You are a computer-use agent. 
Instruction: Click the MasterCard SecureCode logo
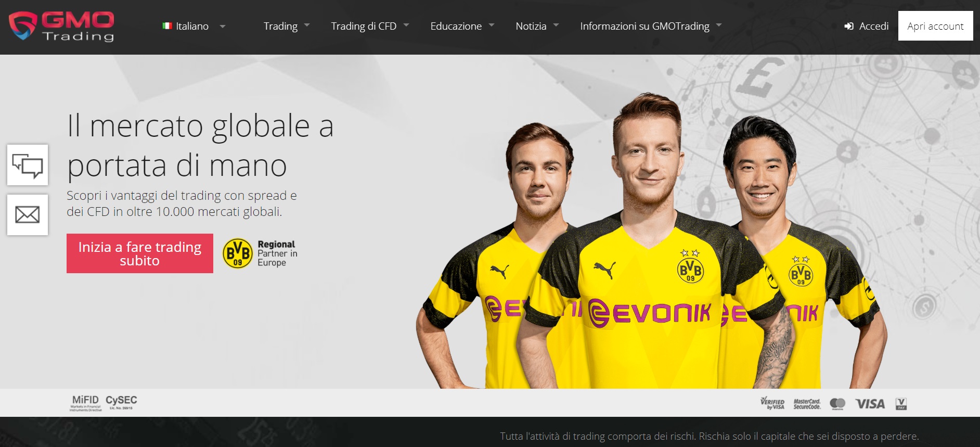807,404
